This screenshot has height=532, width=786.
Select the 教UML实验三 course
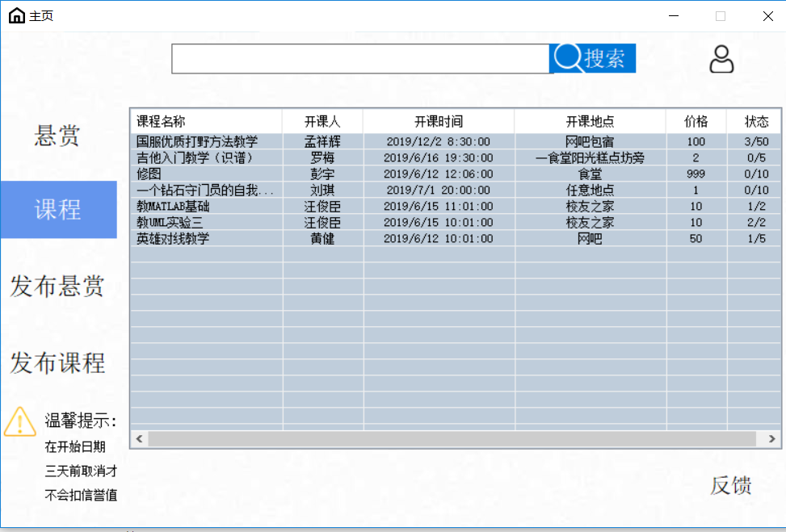tap(170, 223)
